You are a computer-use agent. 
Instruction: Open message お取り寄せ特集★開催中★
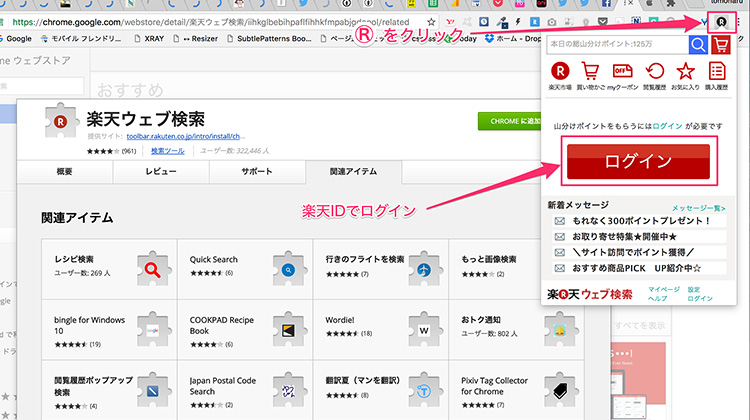point(639,236)
